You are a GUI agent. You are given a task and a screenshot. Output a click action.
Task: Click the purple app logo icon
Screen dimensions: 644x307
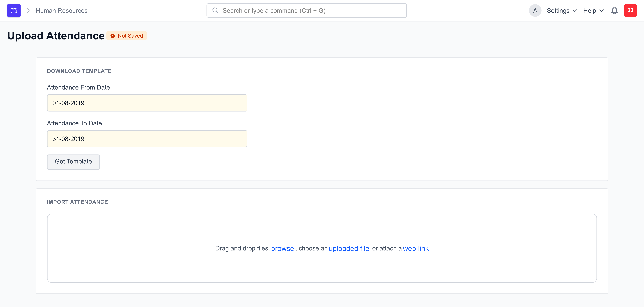tap(14, 10)
